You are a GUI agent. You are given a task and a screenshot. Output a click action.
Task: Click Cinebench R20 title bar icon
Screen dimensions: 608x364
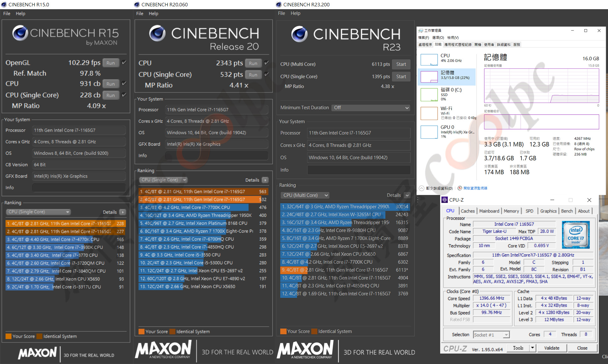point(137,4)
